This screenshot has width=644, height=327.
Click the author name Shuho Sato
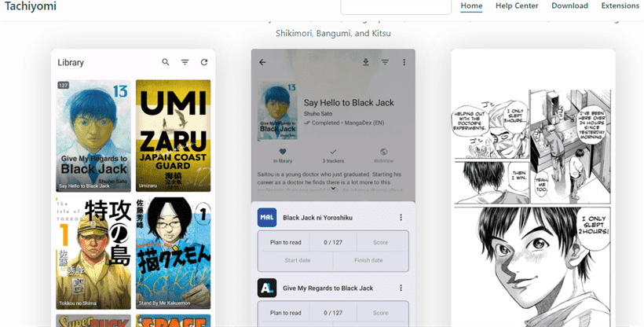click(x=318, y=113)
